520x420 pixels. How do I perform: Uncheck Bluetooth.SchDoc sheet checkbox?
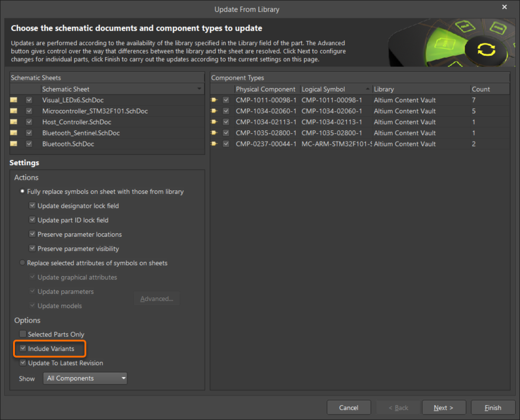[x=29, y=143]
